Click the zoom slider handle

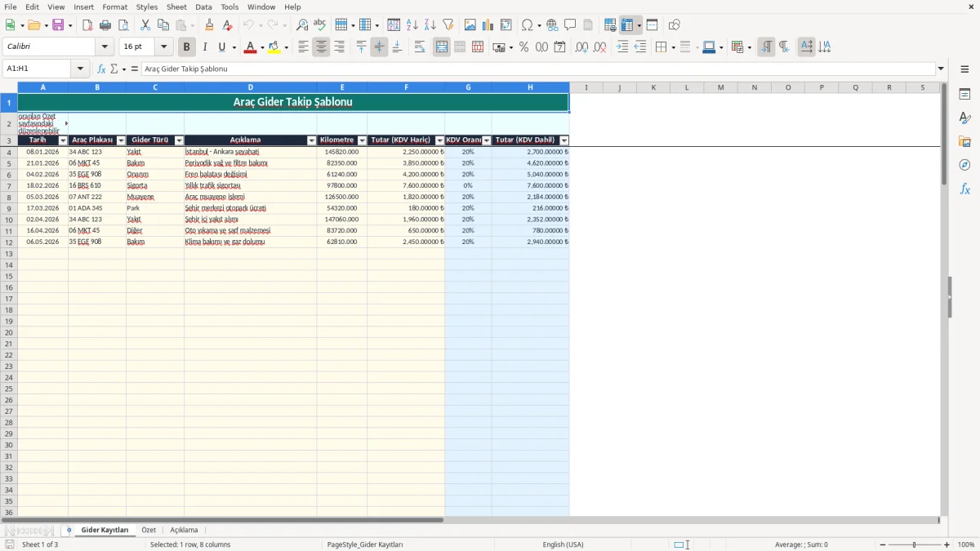pyautogui.click(x=914, y=544)
